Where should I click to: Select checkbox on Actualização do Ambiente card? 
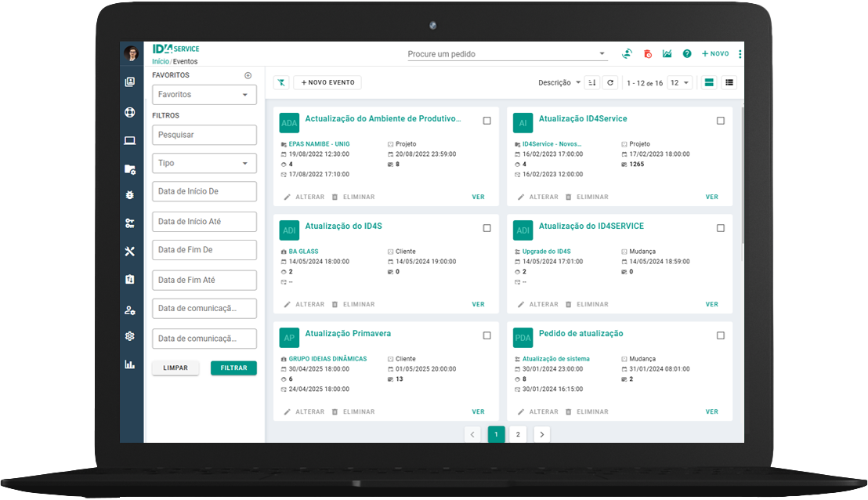coord(486,121)
